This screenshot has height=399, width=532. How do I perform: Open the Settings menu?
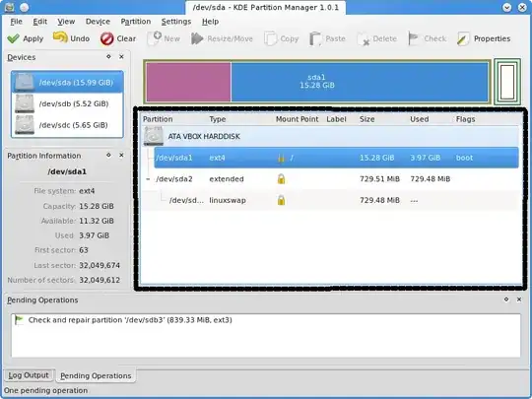(176, 22)
